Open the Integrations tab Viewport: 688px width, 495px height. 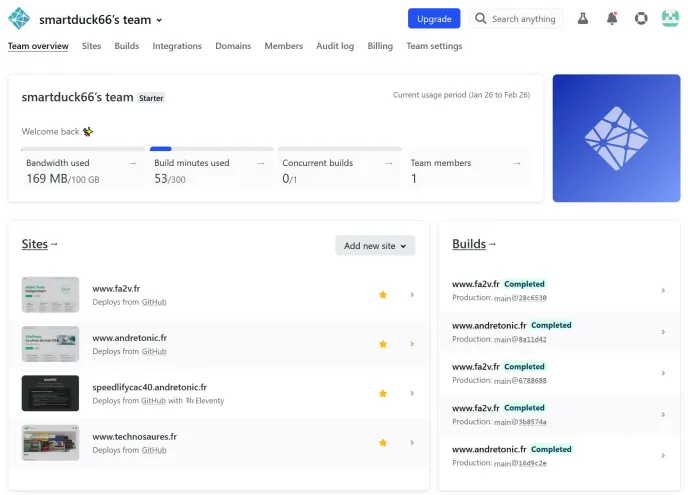tap(177, 46)
